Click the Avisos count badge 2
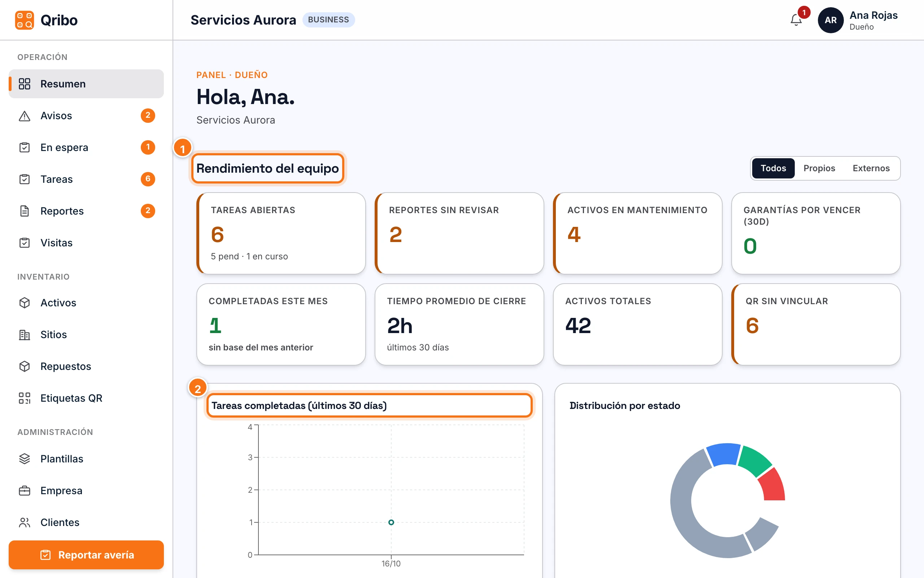 [x=148, y=116]
